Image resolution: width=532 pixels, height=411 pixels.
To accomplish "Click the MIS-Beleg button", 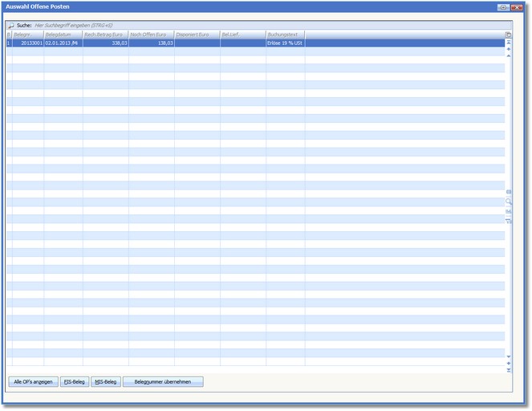I will click(x=106, y=382).
